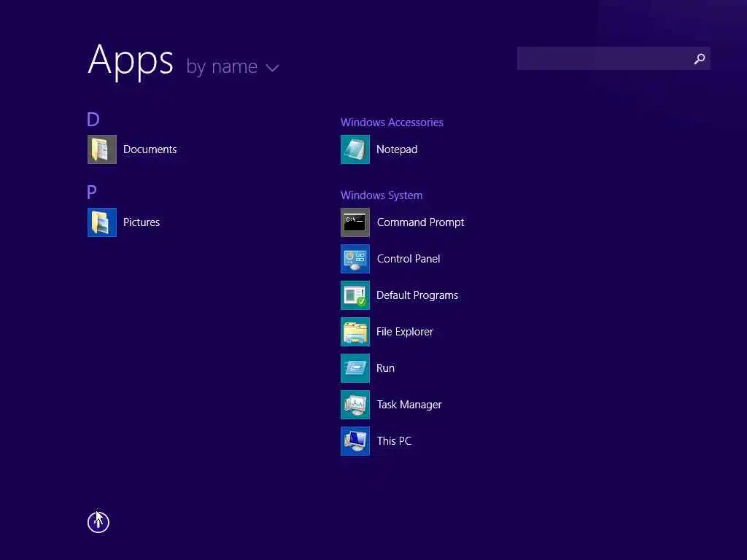
Task: Launch the File Explorer icon
Action: point(355,332)
